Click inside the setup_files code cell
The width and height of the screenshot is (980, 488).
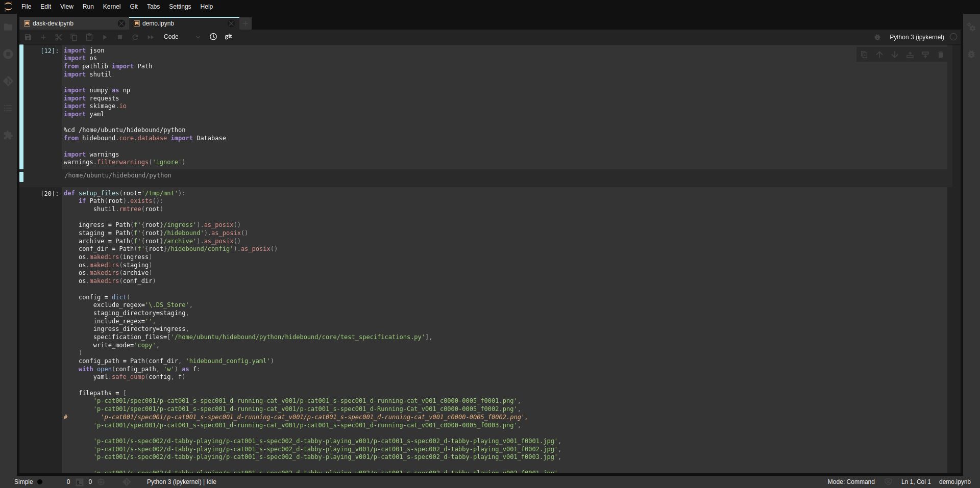click(x=504, y=330)
